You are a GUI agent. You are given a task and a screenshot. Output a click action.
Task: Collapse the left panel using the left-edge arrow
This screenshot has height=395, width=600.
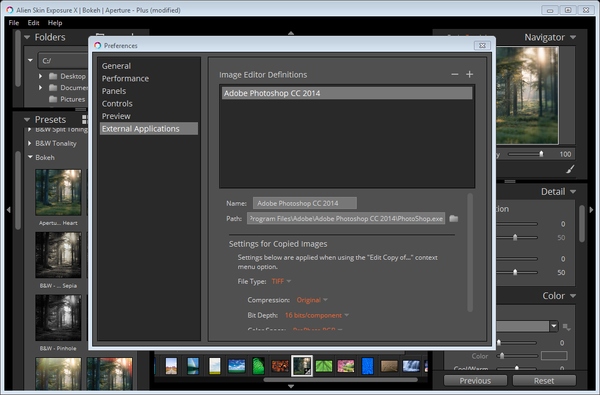pyautogui.click(x=8, y=209)
